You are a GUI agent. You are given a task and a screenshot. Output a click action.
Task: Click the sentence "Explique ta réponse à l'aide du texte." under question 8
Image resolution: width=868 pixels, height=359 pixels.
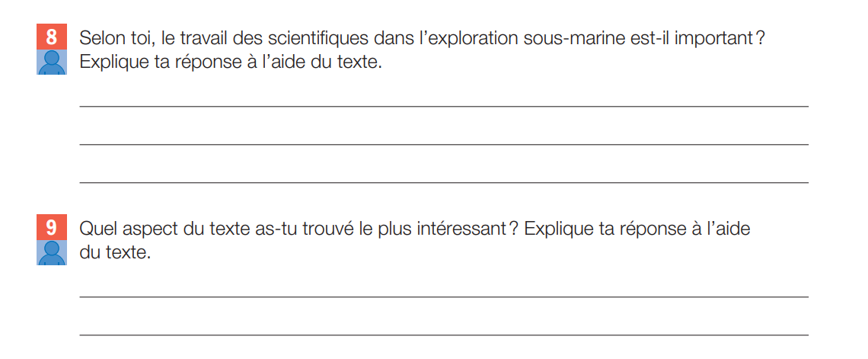pos(230,63)
